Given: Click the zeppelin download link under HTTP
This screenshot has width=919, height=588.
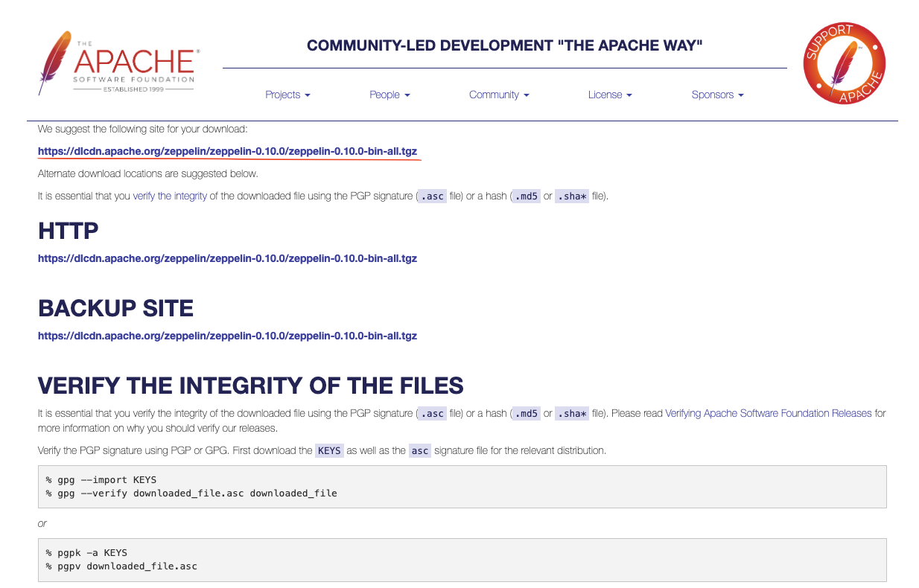Looking at the screenshot, I should tap(227, 259).
